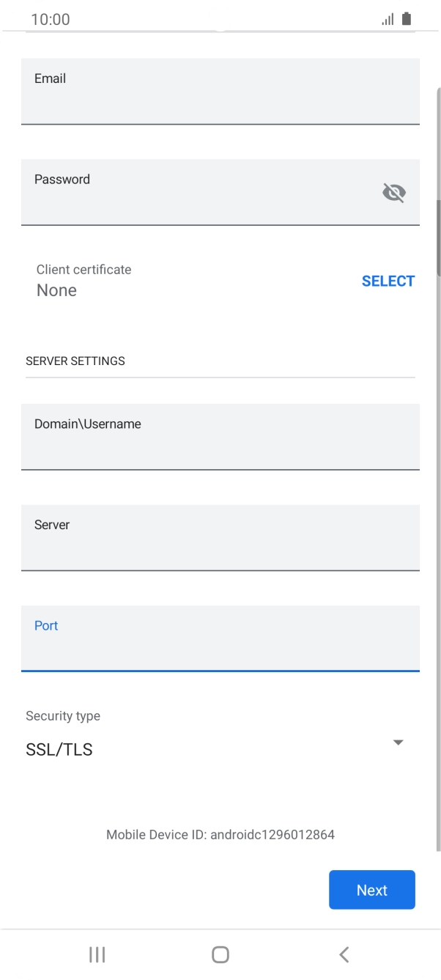Viewport: 441px width, 980px height.
Task: Tap the Back icon in navigation bar
Action: click(x=344, y=954)
